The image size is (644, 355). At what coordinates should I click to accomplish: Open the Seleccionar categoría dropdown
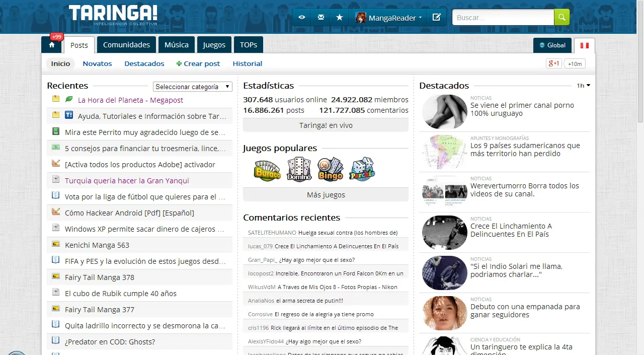point(192,86)
